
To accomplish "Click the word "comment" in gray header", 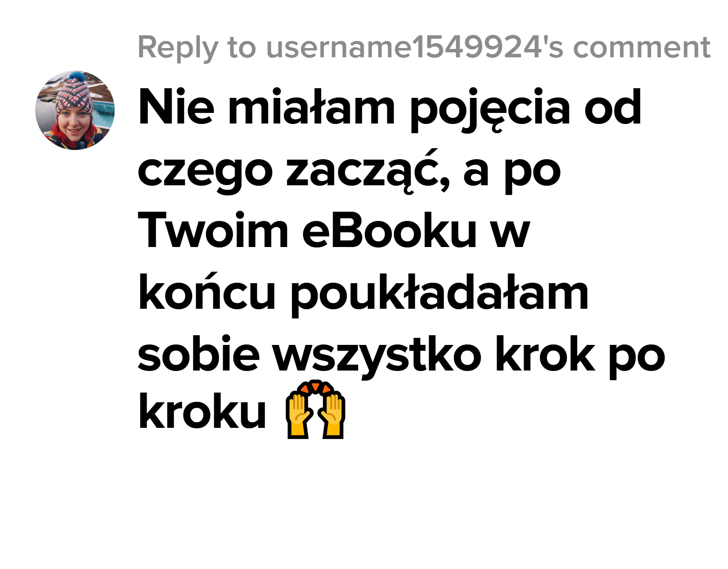I will point(642,48).
